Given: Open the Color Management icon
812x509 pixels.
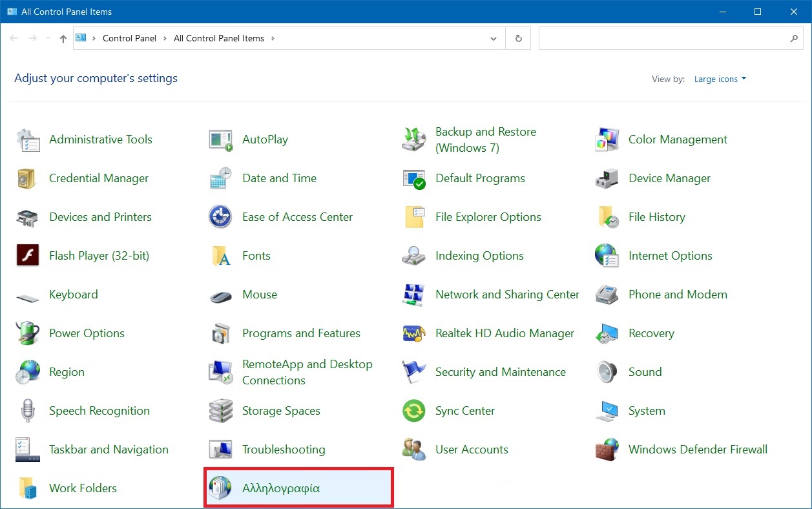Looking at the screenshot, I should 607,140.
